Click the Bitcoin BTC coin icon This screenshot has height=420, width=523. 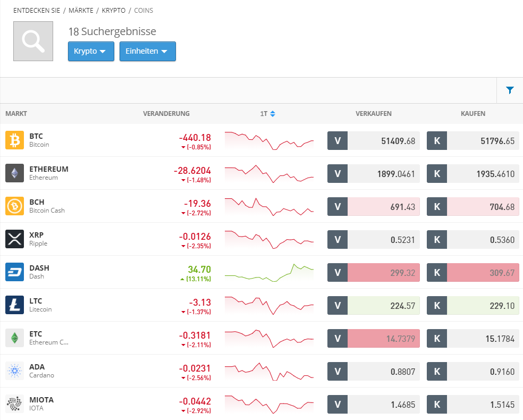point(15,140)
